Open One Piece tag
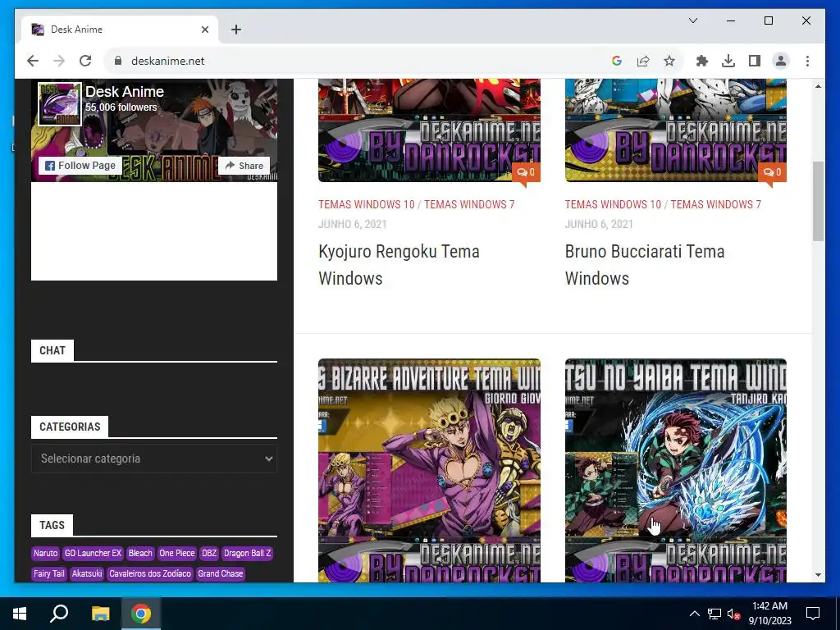840x630 pixels. 177,553
